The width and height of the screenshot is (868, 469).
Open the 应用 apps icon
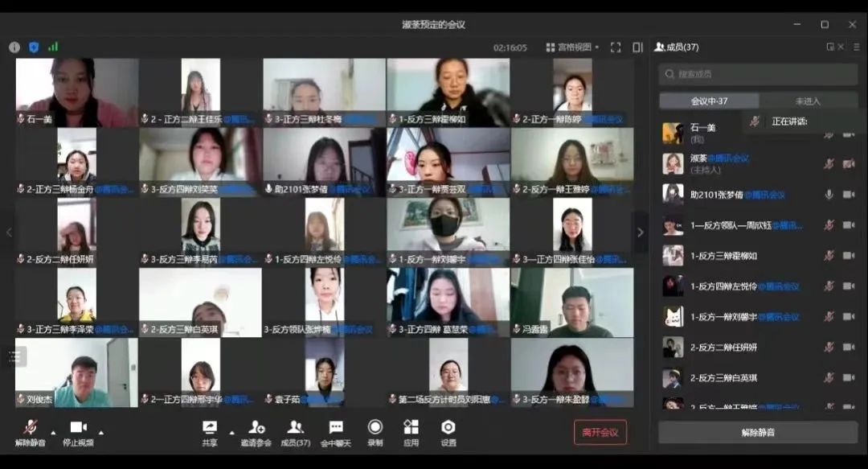(411, 428)
